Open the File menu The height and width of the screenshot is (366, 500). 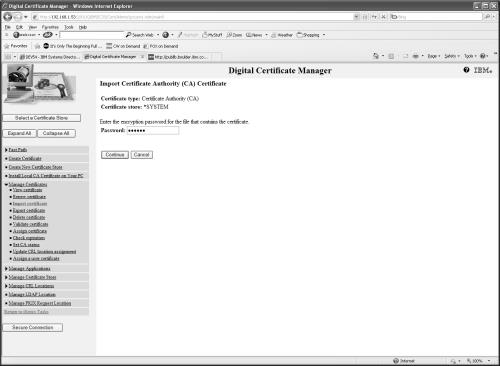click(x=8, y=27)
